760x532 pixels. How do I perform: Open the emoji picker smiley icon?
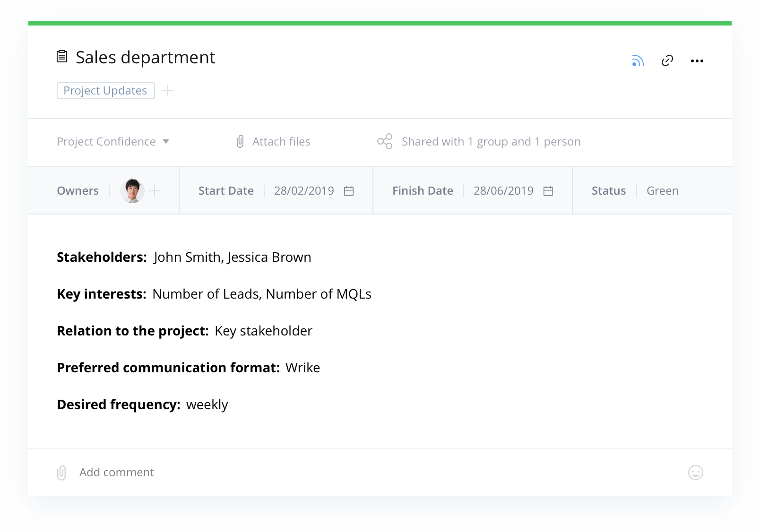pos(696,472)
